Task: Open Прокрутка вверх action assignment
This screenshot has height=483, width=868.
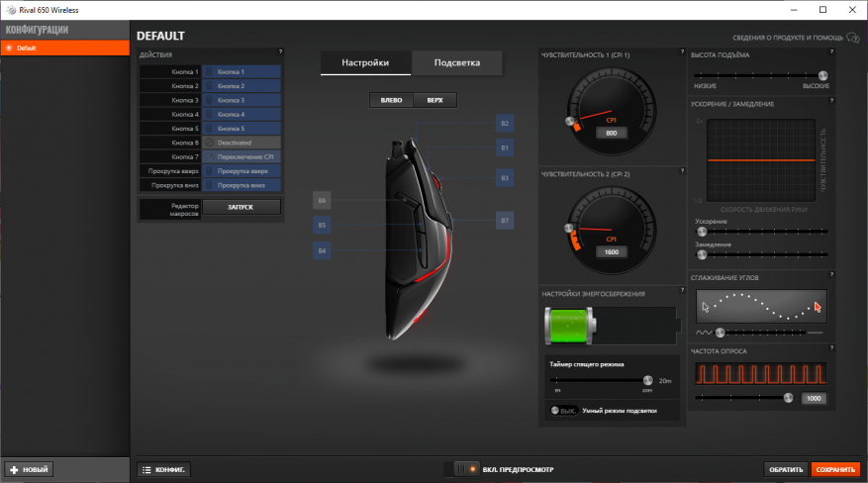Action: click(241, 171)
